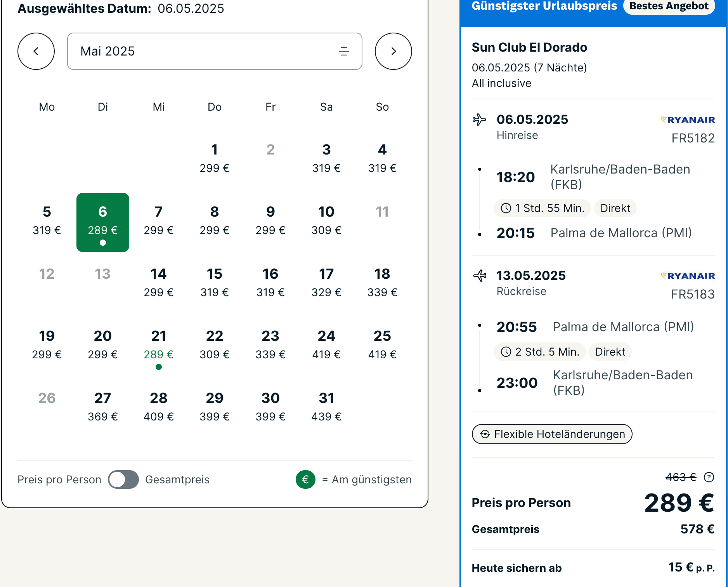Toggle between Preis pro Person and Gesamtpreis
The width and height of the screenshot is (728, 587).
[x=123, y=479]
